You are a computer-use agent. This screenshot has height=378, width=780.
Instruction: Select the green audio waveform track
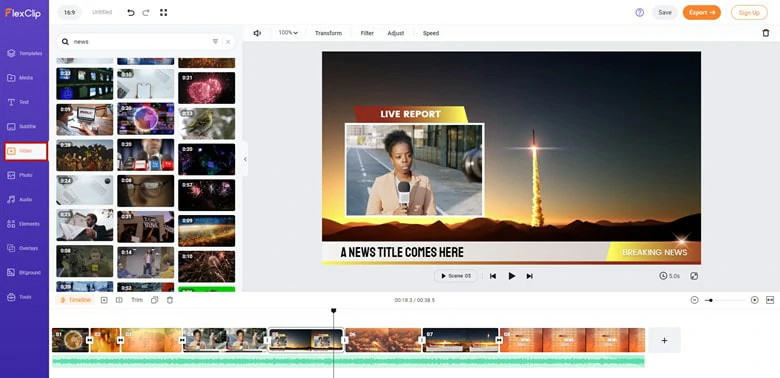click(348, 362)
